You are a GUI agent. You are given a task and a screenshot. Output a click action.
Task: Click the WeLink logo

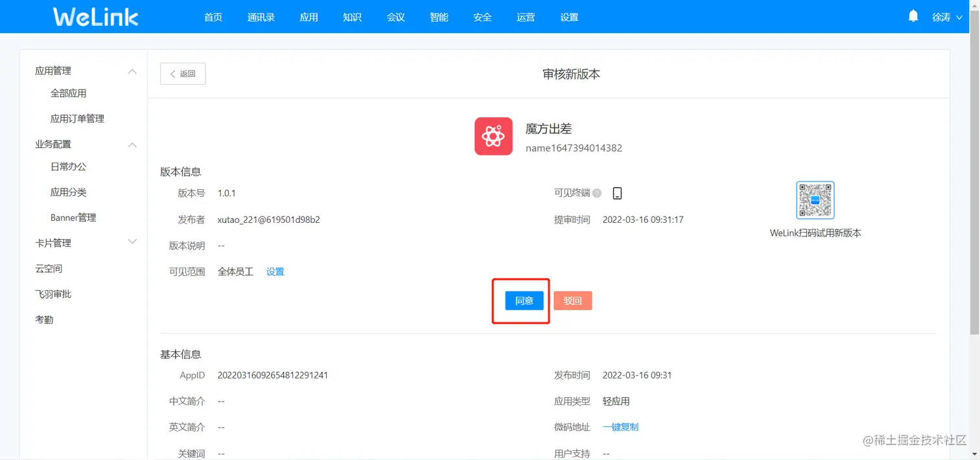point(94,17)
